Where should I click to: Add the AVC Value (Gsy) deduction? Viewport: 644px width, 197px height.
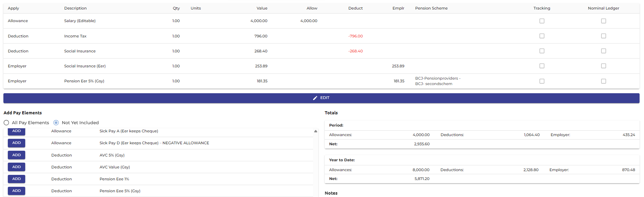tap(16, 167)
